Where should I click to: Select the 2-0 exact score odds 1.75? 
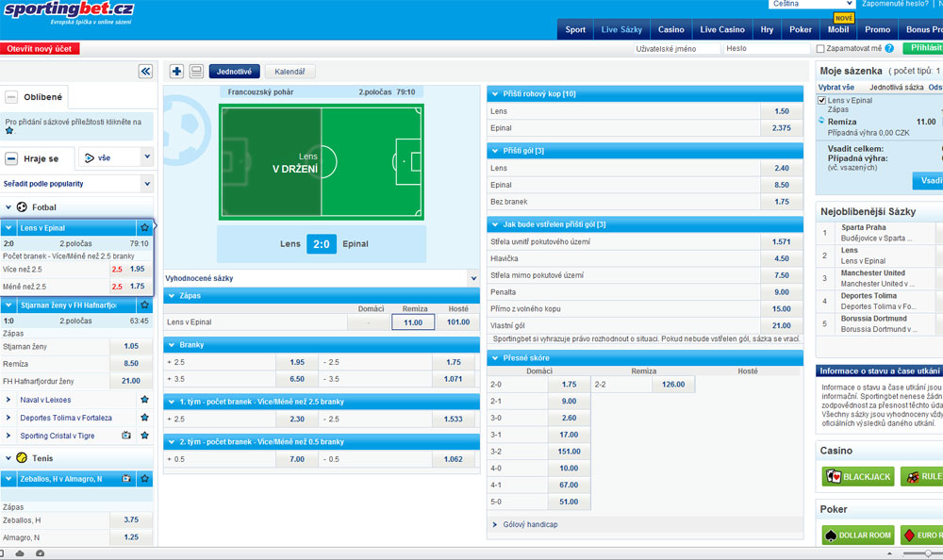(x=569, y=385)
